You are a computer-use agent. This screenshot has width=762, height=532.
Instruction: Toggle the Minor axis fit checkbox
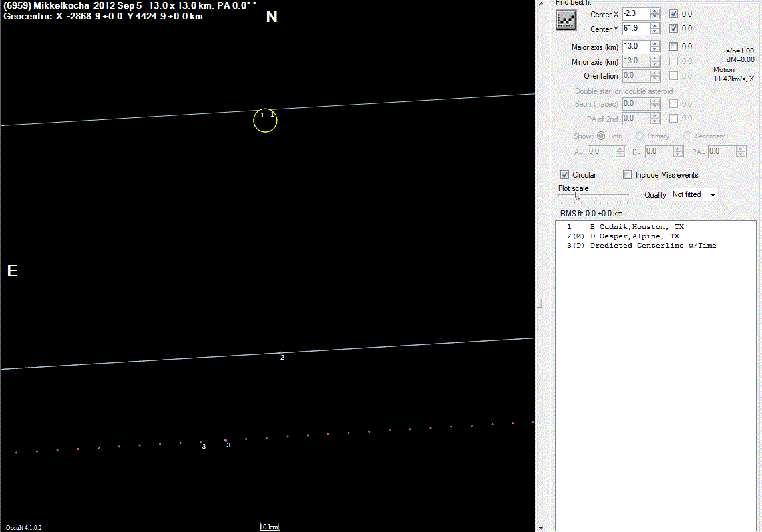(x=674, y=61)
